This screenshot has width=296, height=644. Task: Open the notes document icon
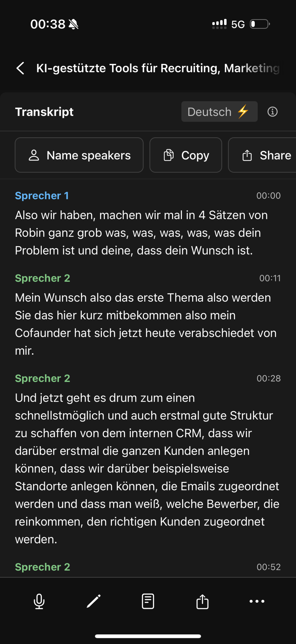(x=148, y=601)
